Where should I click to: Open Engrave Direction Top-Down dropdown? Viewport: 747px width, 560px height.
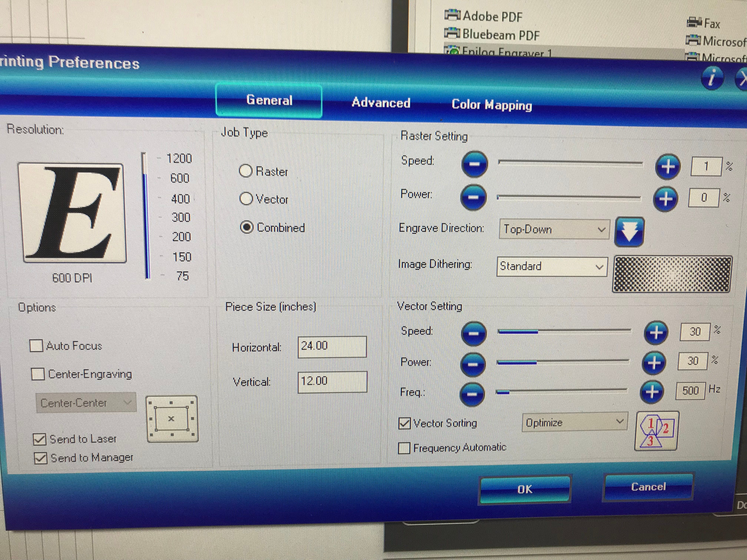[x=554, y=229]
